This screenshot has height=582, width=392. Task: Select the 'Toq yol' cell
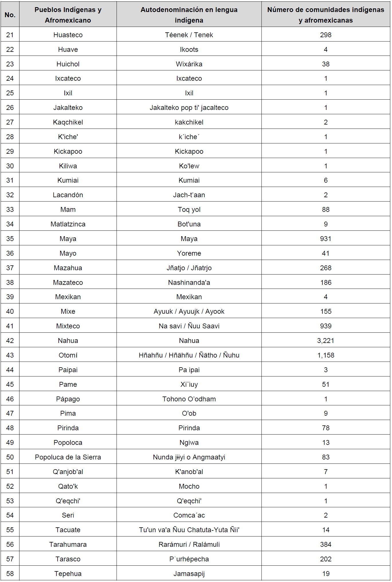click(x=189, y=210)
